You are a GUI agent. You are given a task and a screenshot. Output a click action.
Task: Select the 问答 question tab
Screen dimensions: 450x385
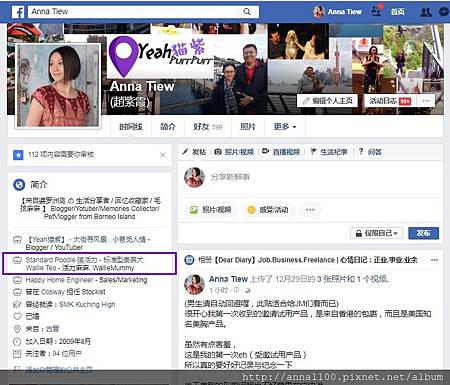(x=370, y=152)
